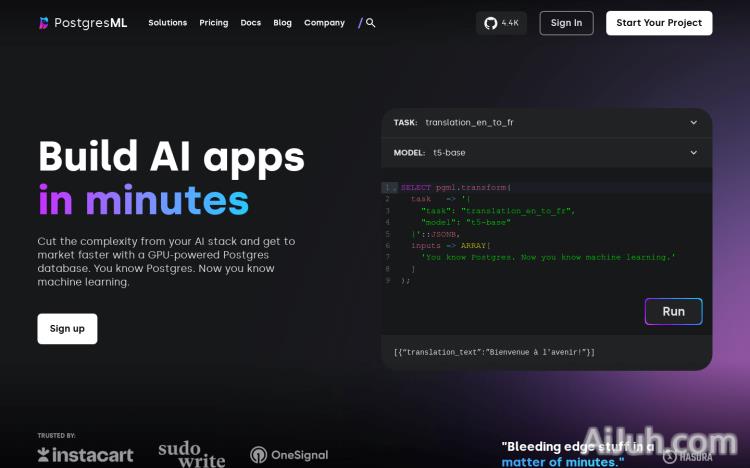
Task: Open the search icon in navbar
Action: (x=370, y=23)
